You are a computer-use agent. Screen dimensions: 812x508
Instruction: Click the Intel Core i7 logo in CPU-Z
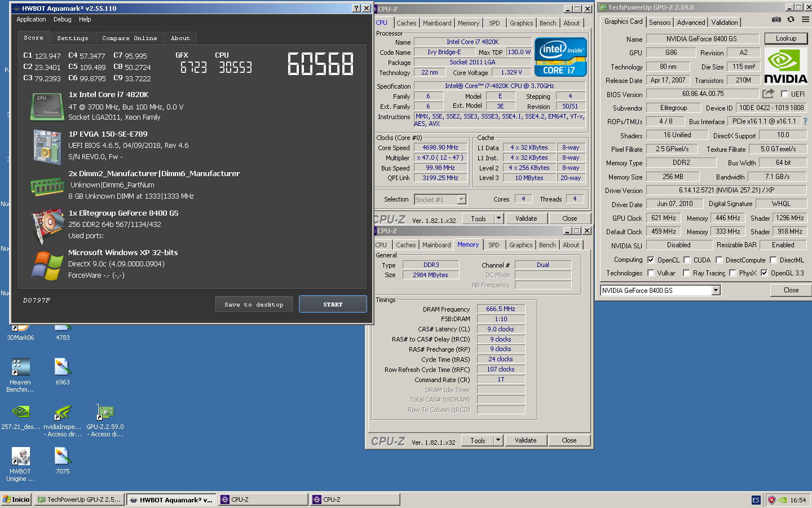561,57
